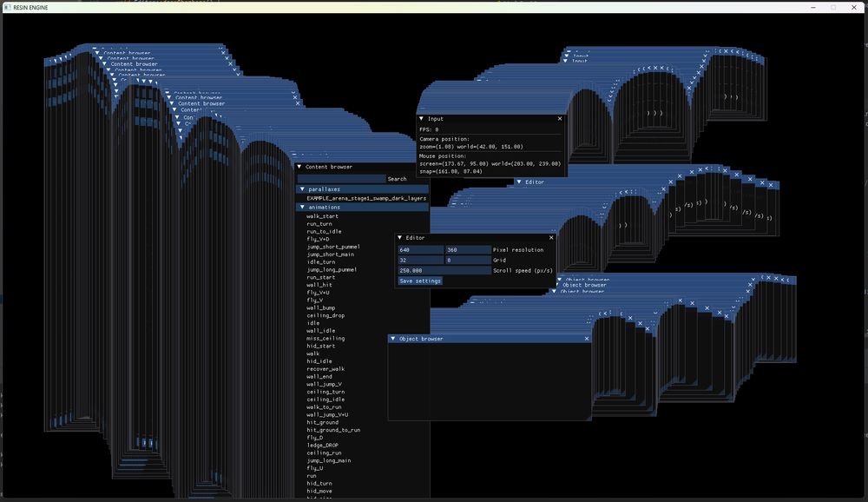Collapse the Editor panel containing Save settings
This screenshot has height=502, width=868.
399,238
